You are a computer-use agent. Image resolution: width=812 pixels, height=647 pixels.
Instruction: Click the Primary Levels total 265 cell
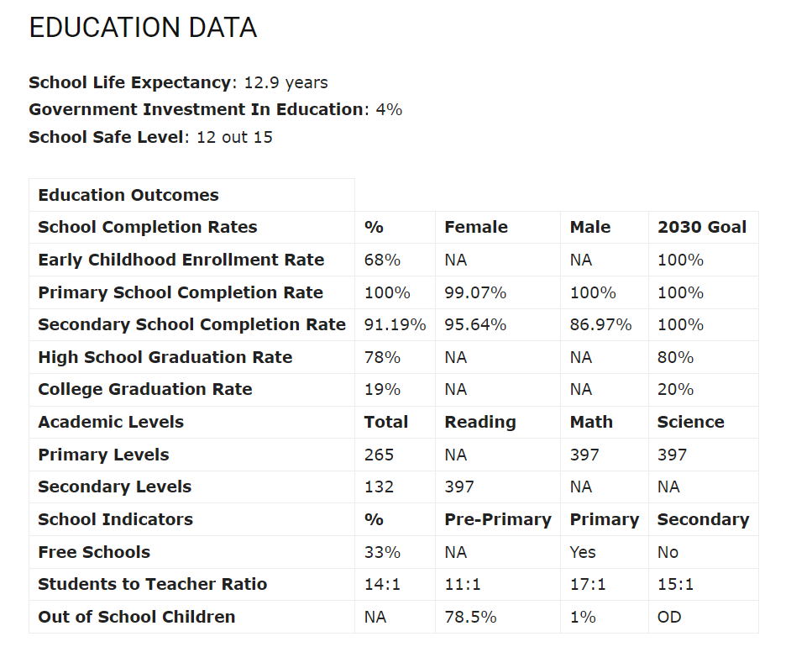(x=379, y=455)
